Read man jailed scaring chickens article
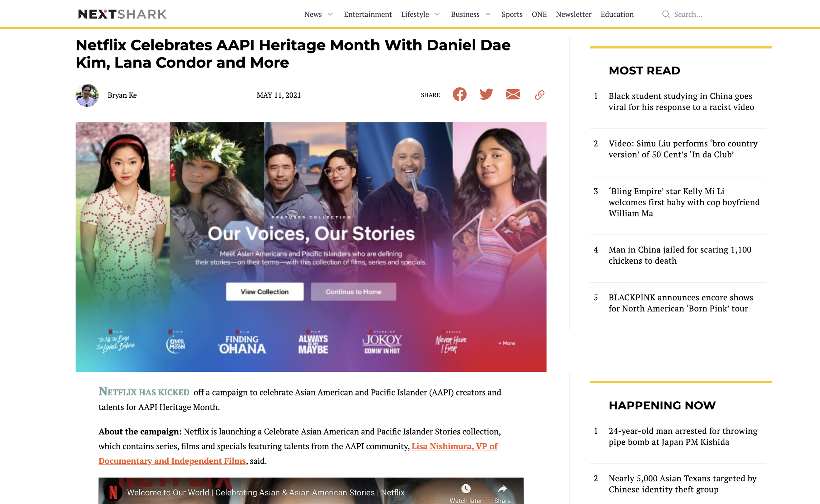The image size is (820, 504). [x=680, y=255]
